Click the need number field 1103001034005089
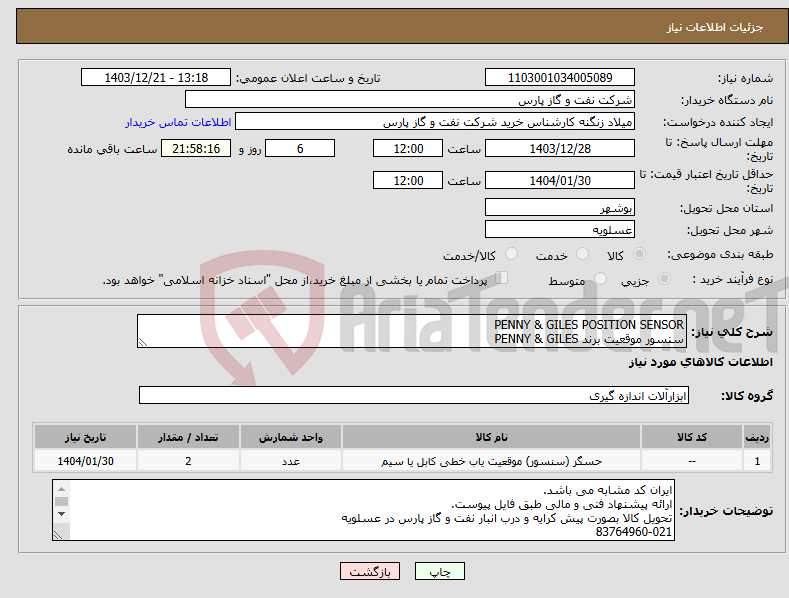 pos(560,78)
